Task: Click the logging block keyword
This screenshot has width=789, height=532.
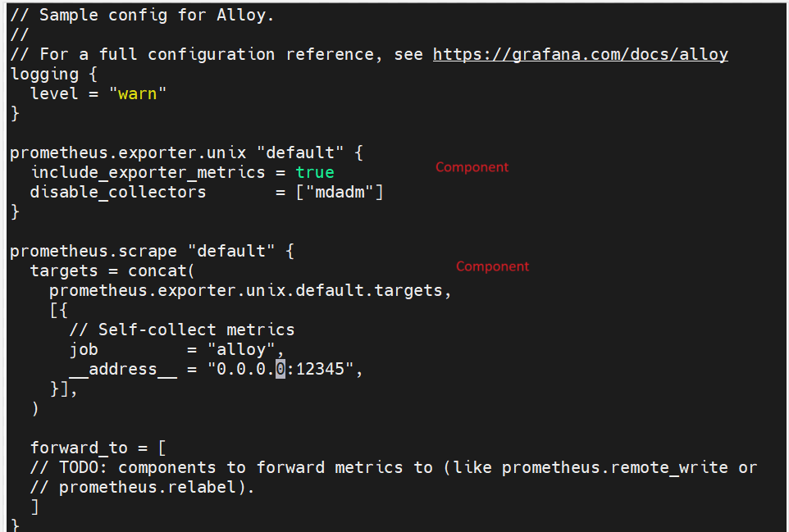Action: tap(44, 75)
